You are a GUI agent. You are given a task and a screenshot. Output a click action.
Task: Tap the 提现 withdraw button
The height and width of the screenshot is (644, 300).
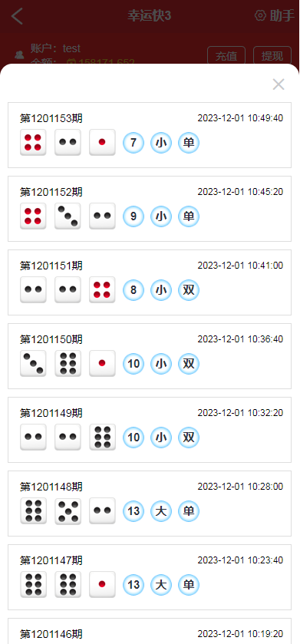coord(272,55)
